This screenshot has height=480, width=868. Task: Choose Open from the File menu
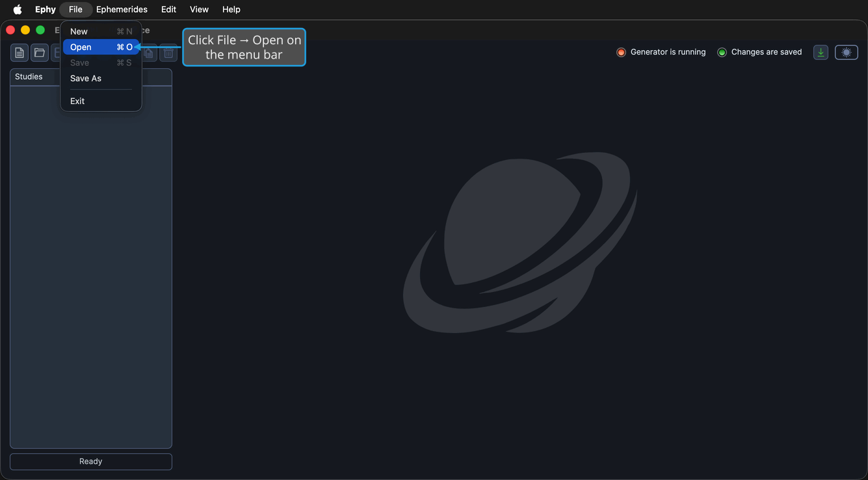[101, 47]
